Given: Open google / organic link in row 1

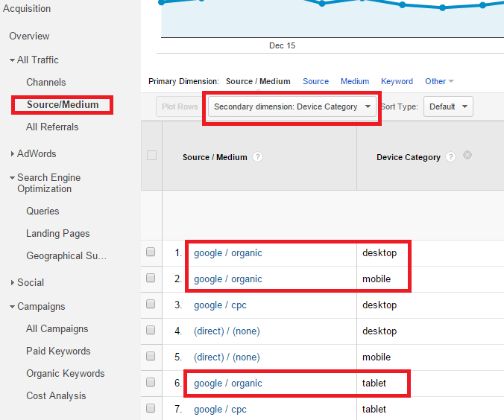Looking at the screenshot, I should pos(228,253).
